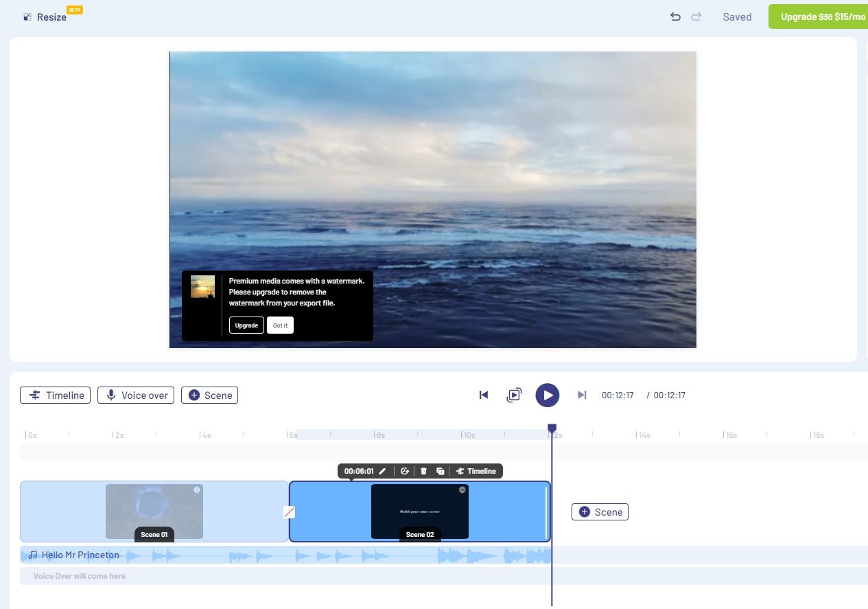Grab the right trim handle of Scene 02

pos(547,512)
